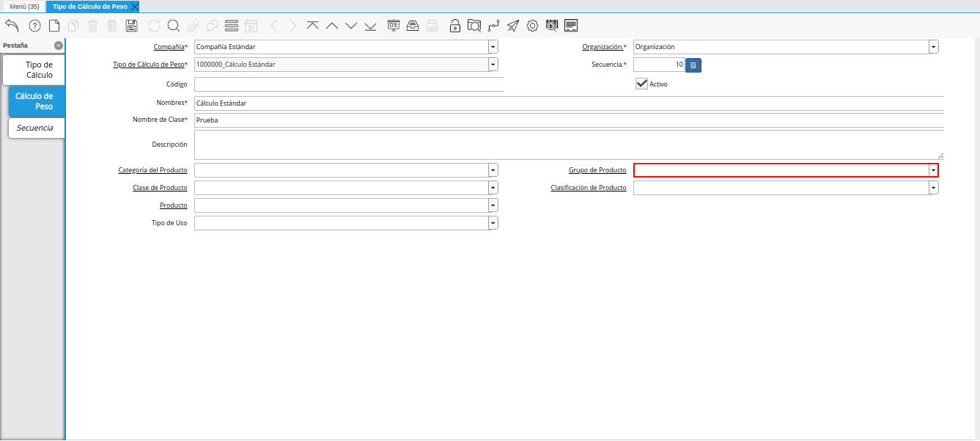
Task: Toggle grid view with the stacked lines icon
Action: click(x=232, y=26)
